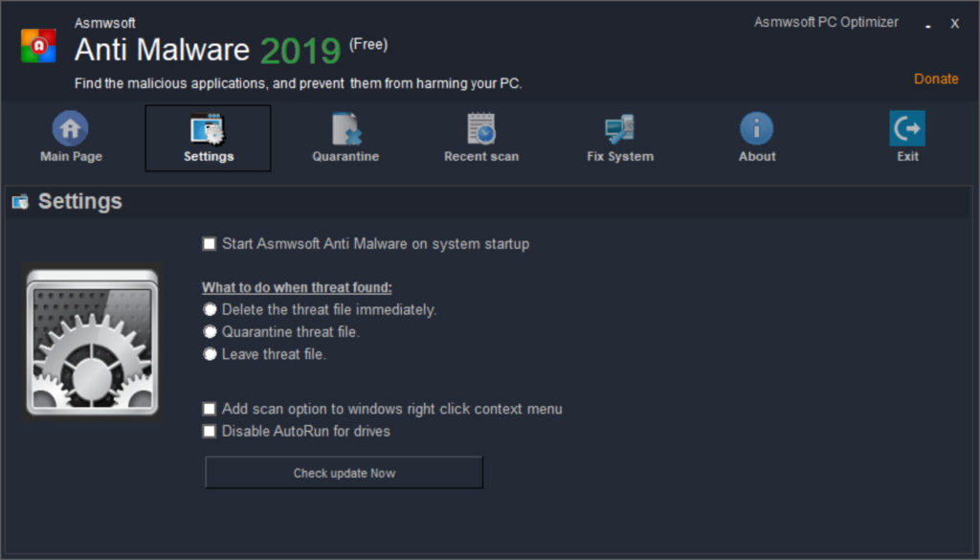The image size is (980, 560).
Task: Open the About info icon
Action: [x=756, y=128]
